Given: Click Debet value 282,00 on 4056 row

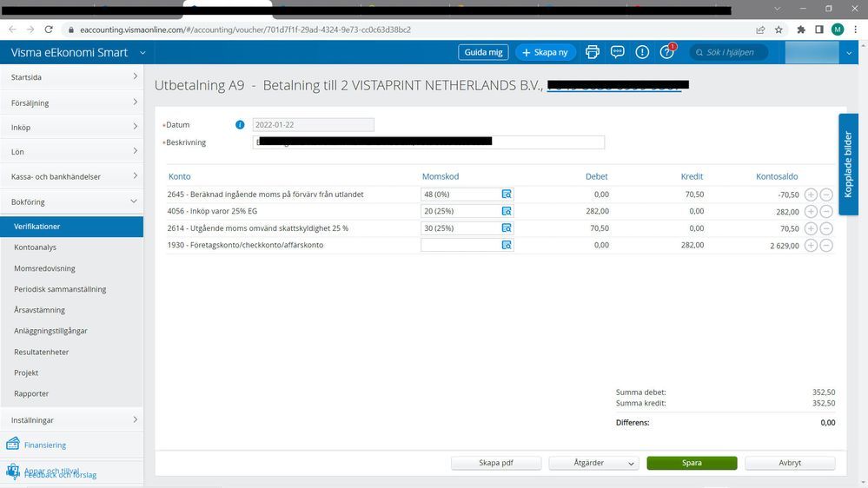Looking at the screenshot, I should coord(597,211).
